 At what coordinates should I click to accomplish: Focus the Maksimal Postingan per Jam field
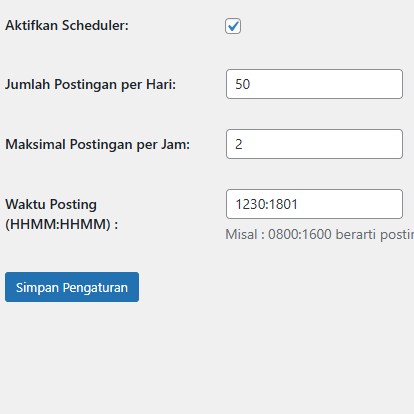coord(314,144)
